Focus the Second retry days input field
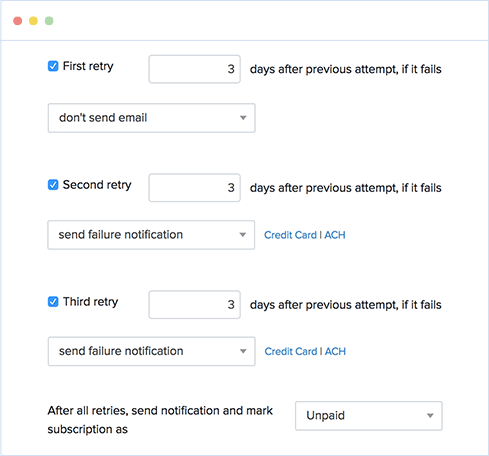This screenshot has height=456, width=489. tap(195, 188)
